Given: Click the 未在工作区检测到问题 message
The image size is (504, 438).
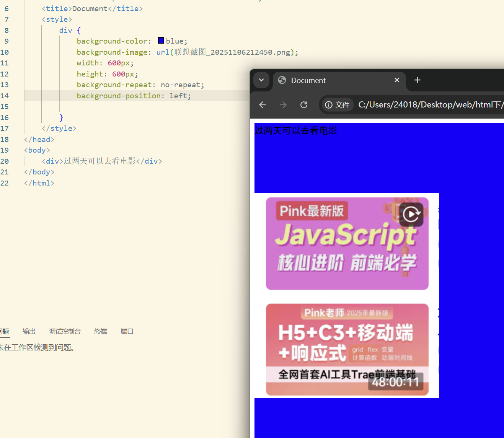Looking at the screenshot, I should point(38,347).
